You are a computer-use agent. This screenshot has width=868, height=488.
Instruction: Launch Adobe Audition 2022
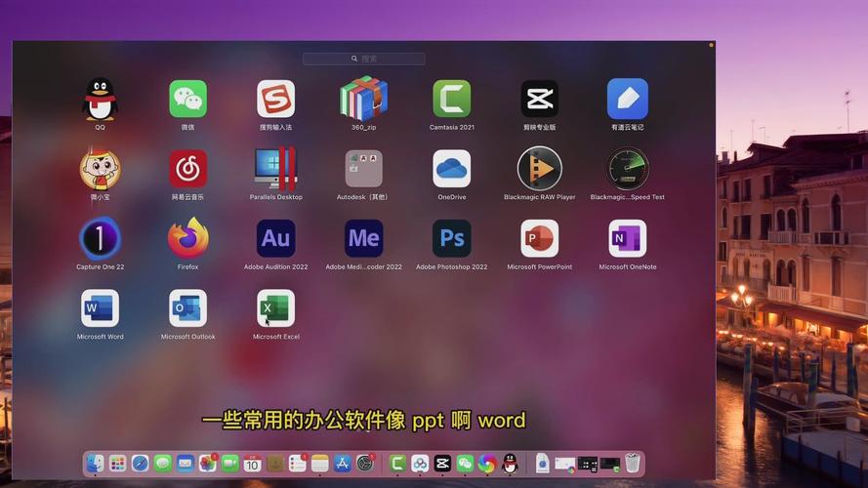click(275, 238)
